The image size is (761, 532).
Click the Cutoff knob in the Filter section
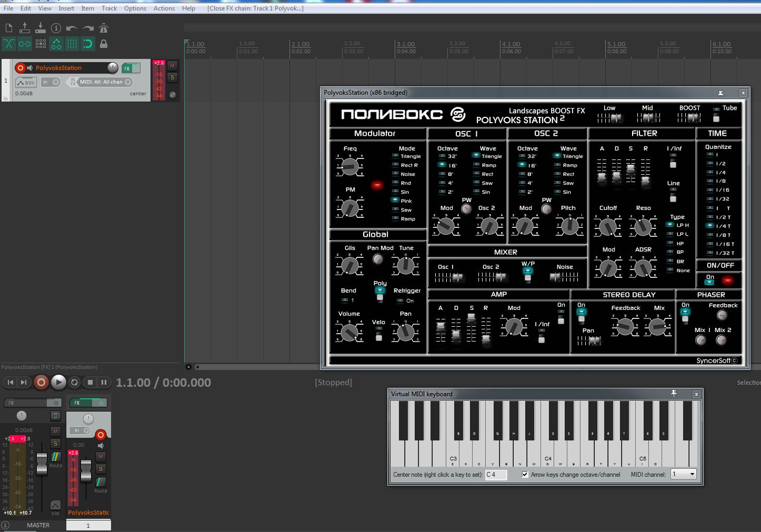607,227
